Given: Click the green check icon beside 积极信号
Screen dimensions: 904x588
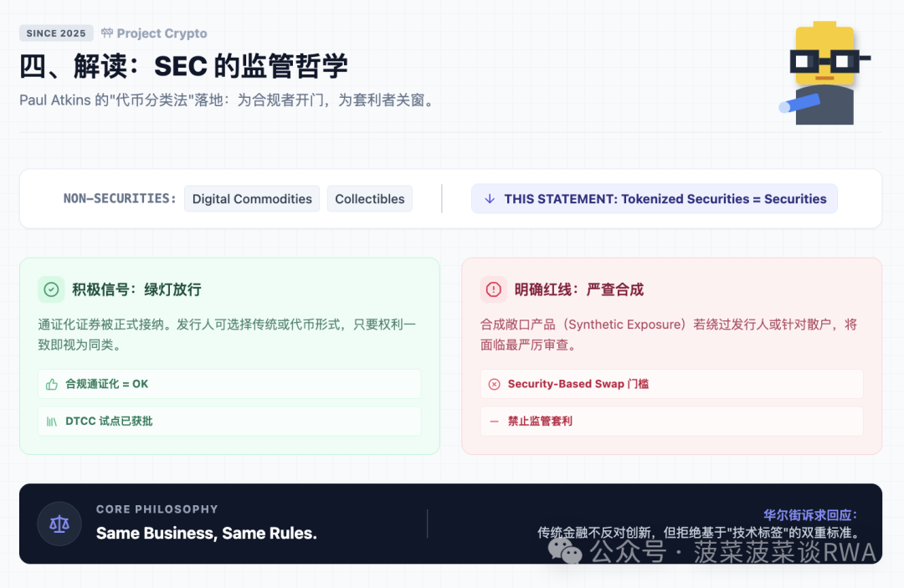Looking at the screenshot, I should point(51,289).
